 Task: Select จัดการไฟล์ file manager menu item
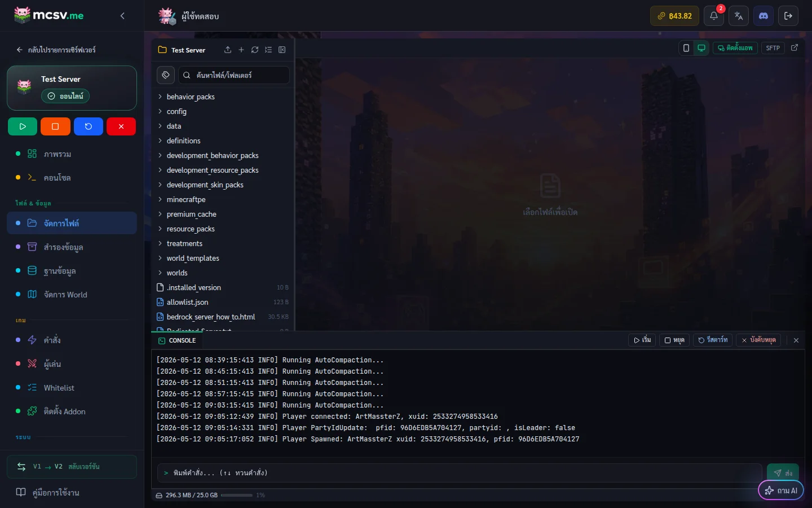point(72,223)
